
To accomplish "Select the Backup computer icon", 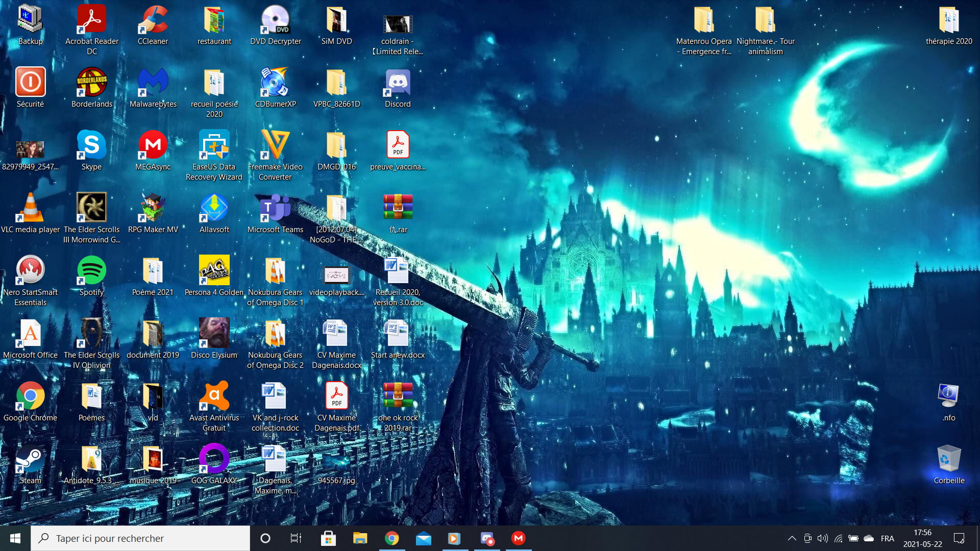I will [x=31, y=24].
